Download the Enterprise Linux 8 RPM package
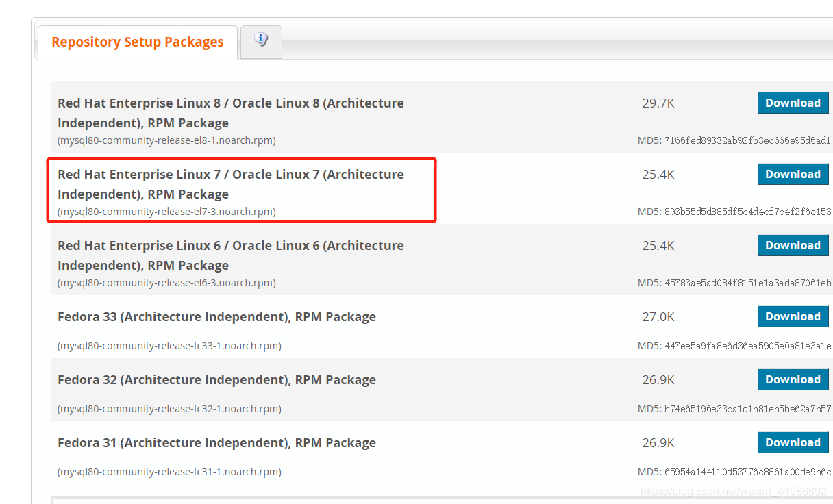The width and height of the screenshot is (833, 504). point(793,103)
